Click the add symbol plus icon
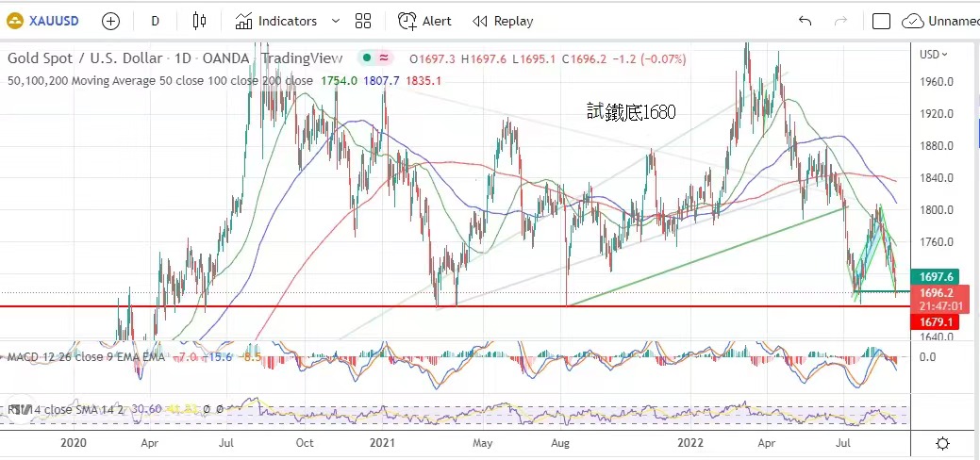980x460 pixels. point(110,21)
